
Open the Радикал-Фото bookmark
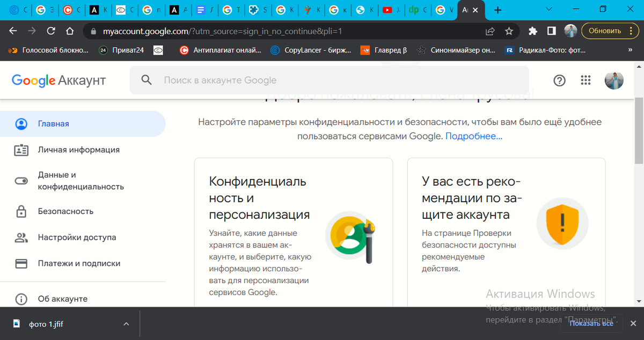[545, 50]
